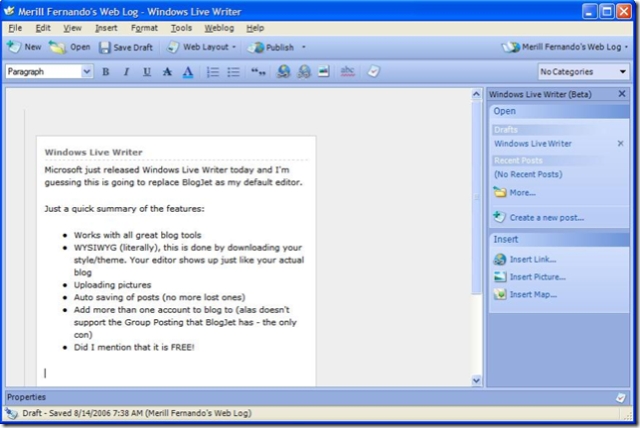Viewport: 640px width, 428px height.
Task: Click the Open folder toolbar button
Action: (x=69, y=47)
